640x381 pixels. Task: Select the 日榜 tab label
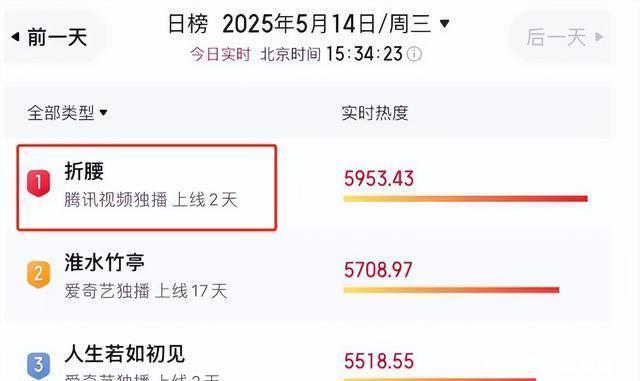tap(188, 24)
